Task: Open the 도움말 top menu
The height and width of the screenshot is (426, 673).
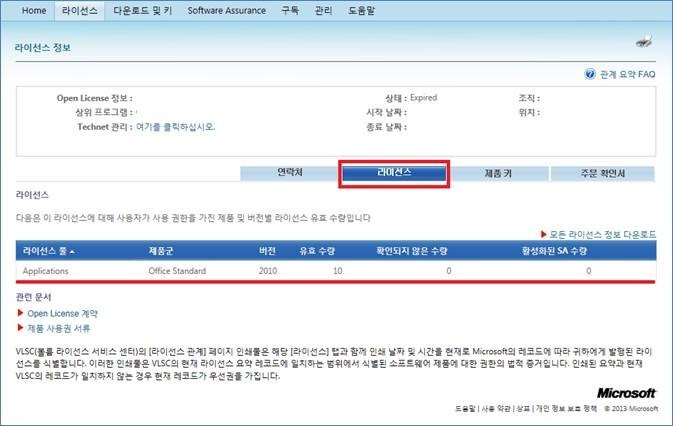Action: [361, 10]
